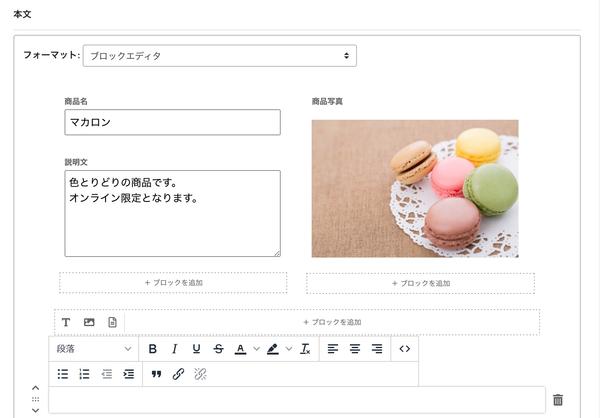Align text left
The width and height of the screenshot is (600, 418).
point(333,349)
